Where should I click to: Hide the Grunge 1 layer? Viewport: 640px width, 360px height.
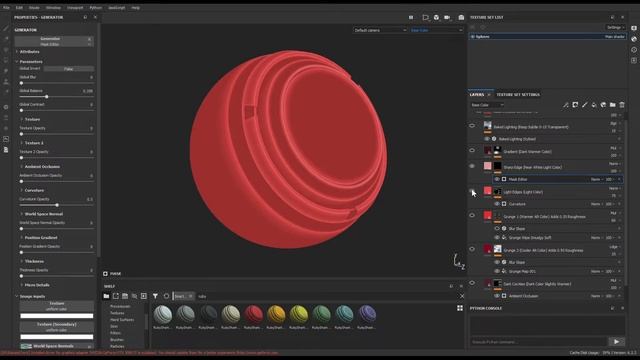click(472, 216)
